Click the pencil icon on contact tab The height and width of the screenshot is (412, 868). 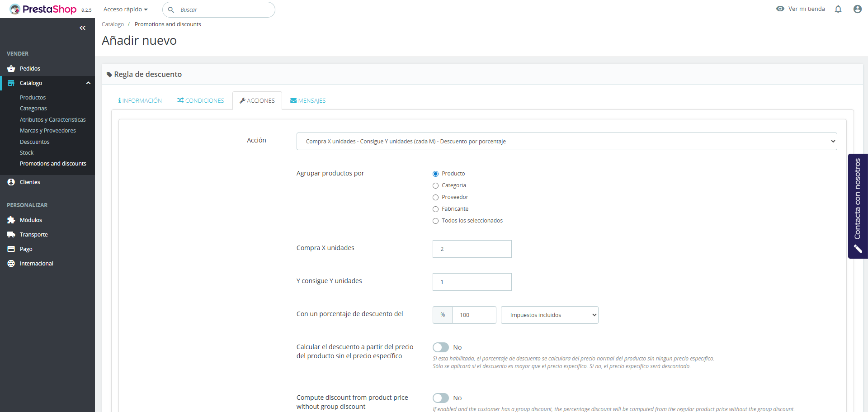point(858,249)
